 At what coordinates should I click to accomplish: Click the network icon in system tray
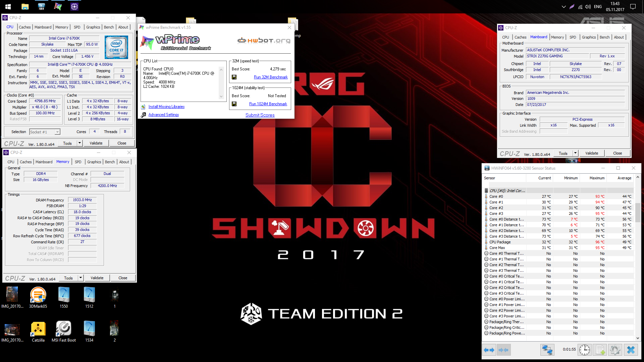pos(580,7)
